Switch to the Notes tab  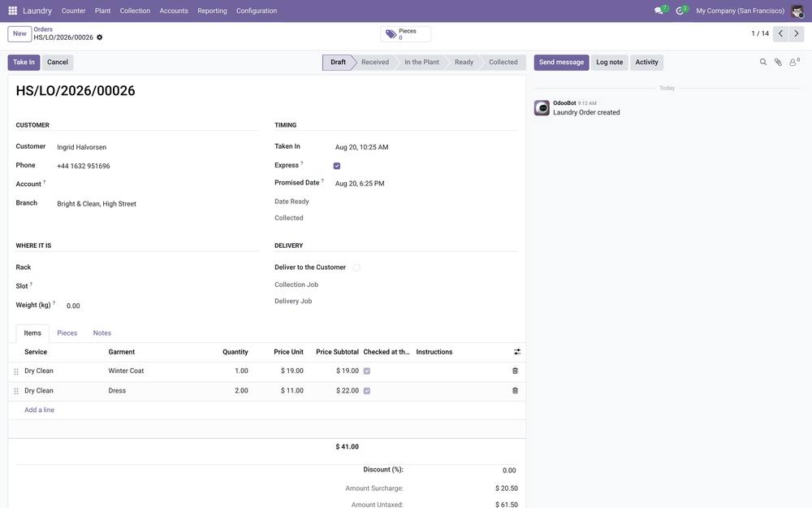pyautogui.click(x=102, y=332)
